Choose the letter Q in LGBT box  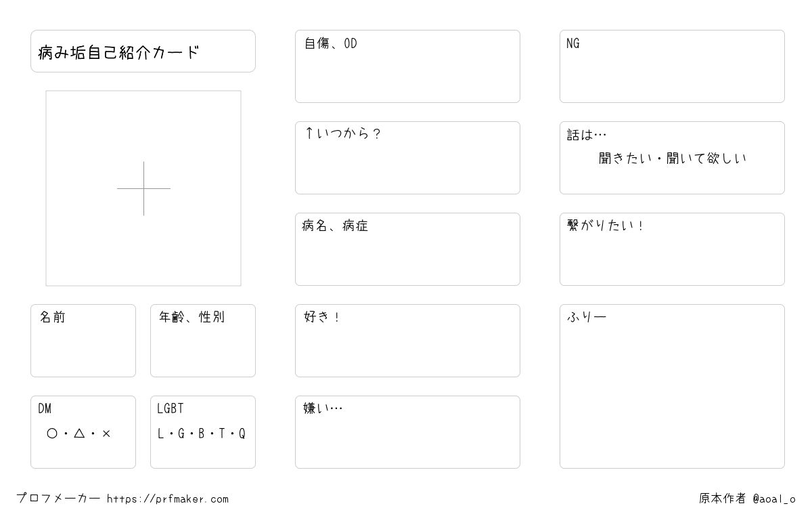coord(242,433)
